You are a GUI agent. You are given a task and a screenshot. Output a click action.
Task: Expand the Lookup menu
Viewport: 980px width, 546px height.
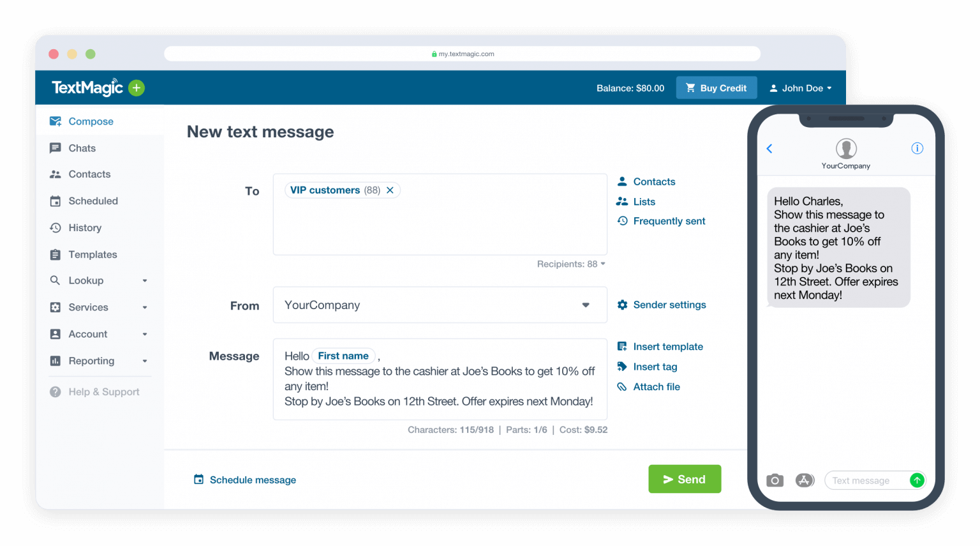(x=86, y=280)
